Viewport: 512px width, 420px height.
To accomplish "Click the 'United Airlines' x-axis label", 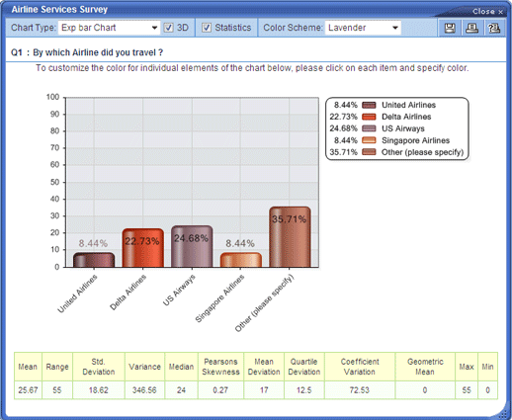I will 77,294.
